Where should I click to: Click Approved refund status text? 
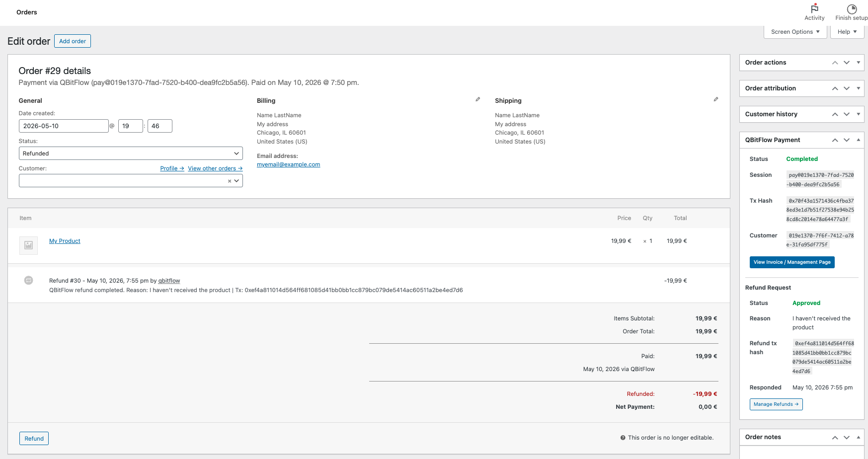[x=806, y=303]
